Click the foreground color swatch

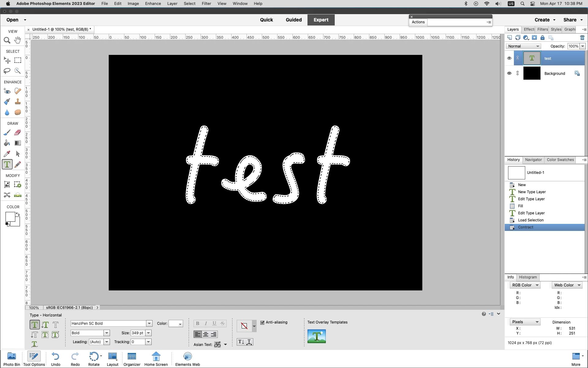point(10,217)
